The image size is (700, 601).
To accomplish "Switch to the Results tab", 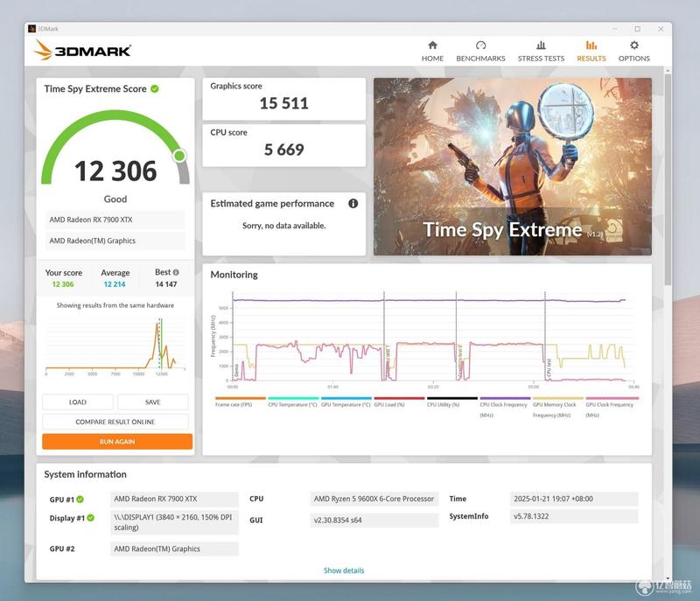I will point(591,51).
